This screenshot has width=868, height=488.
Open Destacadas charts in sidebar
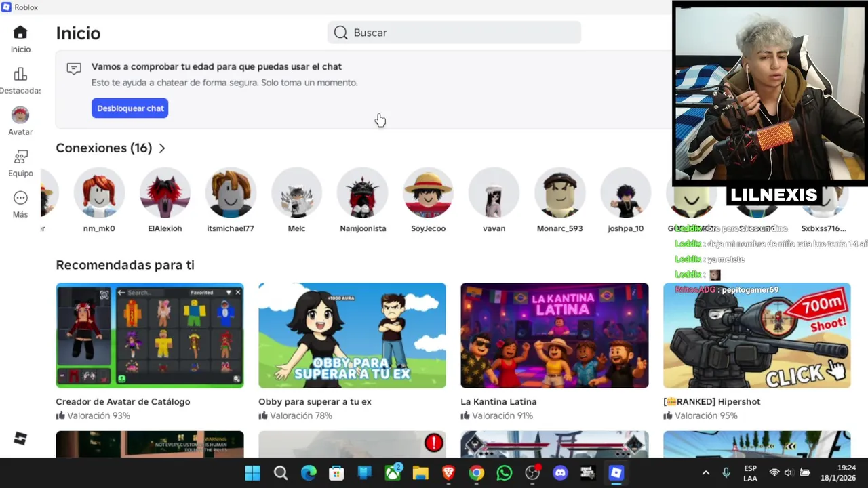coord(20,81)
